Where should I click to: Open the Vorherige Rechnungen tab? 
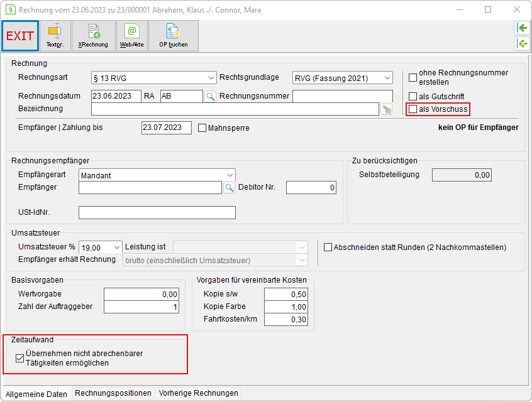click(x=199, y=393)
